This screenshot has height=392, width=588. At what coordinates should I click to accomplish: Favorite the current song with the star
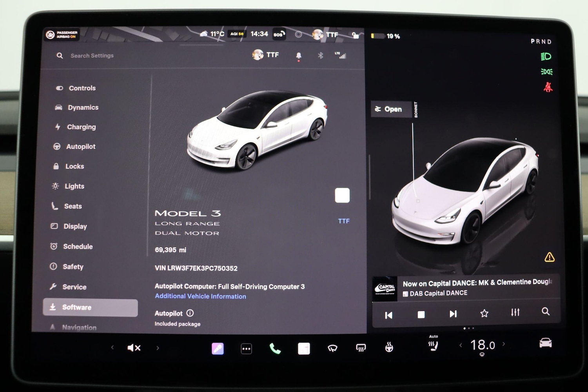(484, 313)
